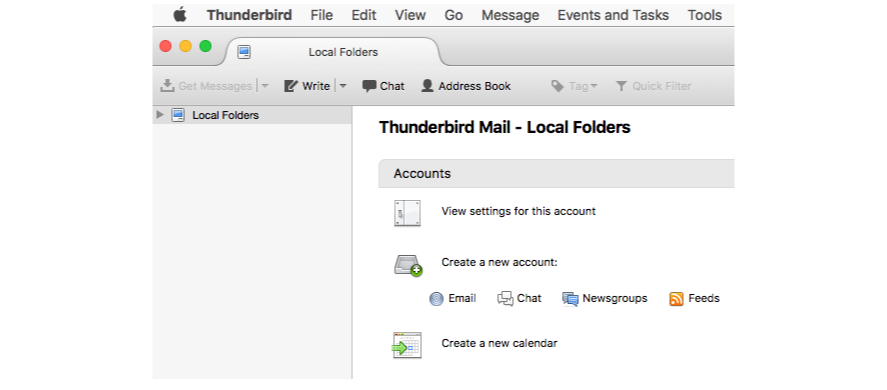Toggle the Quick Filter
Screen dimensions: 887x390
pyautogui.click(x=653, y=86)
